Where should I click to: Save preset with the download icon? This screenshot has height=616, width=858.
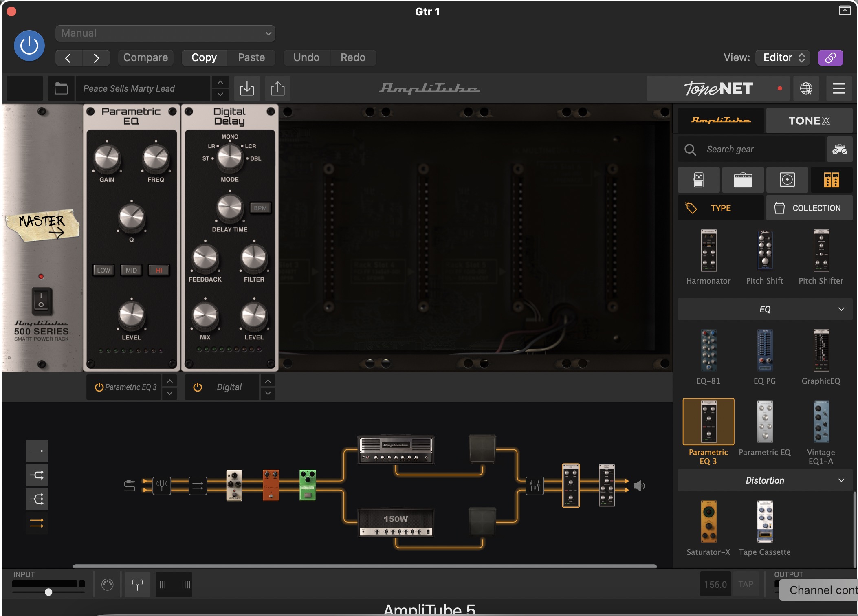[247, 88]
